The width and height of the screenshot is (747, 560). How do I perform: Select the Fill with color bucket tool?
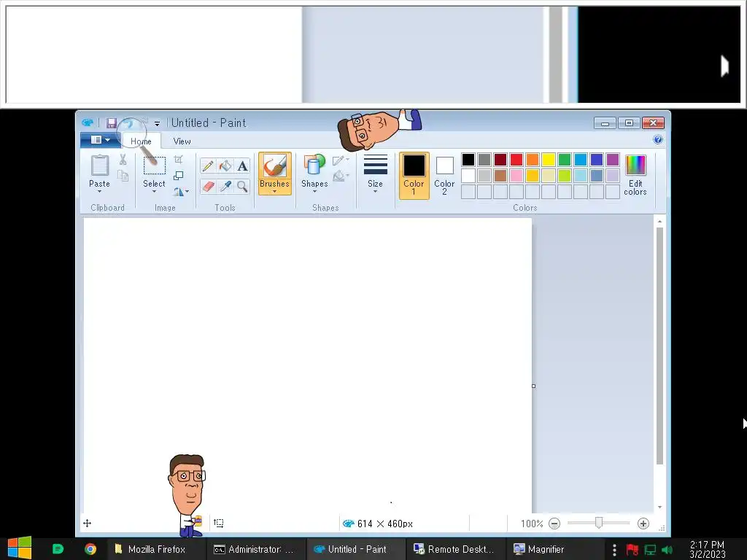click(225, 166)
